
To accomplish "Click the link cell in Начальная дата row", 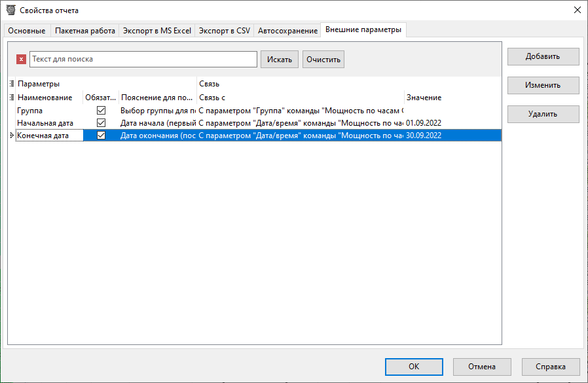I will pos(301,123).
